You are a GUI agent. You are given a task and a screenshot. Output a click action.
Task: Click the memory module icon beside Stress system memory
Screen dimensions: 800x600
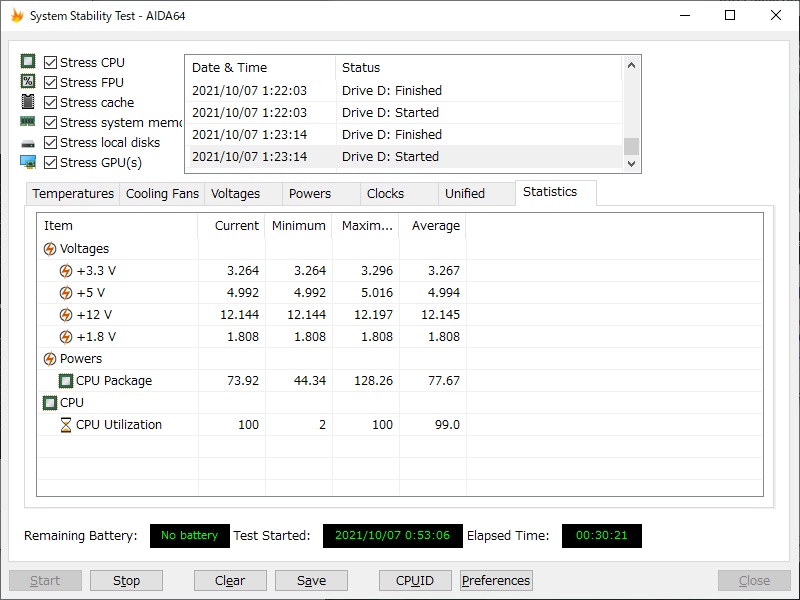[x=28, y=122]
